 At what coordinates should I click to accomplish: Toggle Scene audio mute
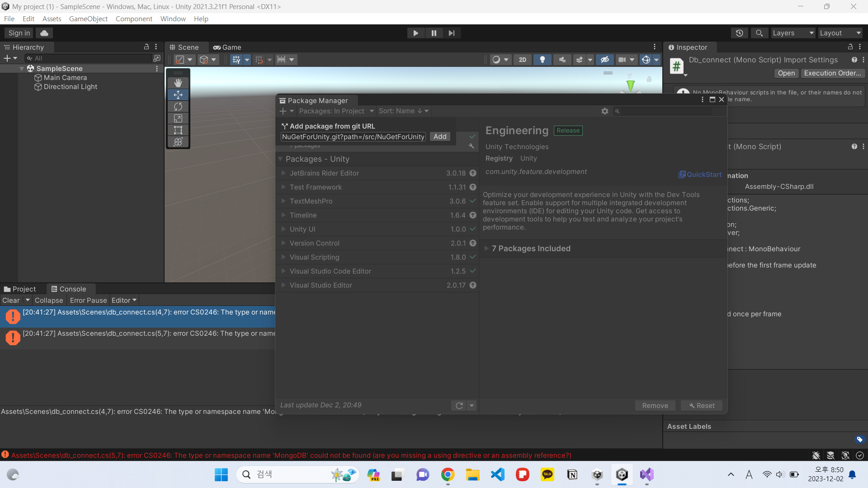pos(562,60)
